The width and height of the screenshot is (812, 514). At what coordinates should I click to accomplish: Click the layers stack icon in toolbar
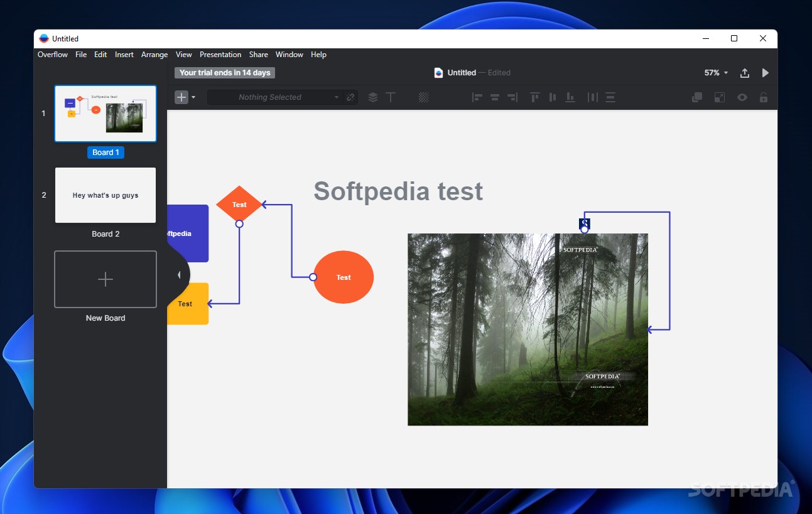(373, 97)
